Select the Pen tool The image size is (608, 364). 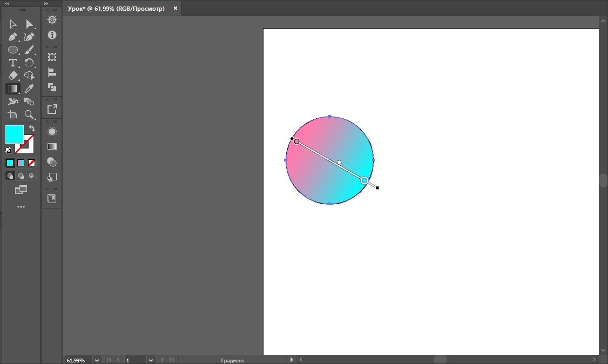13,37
